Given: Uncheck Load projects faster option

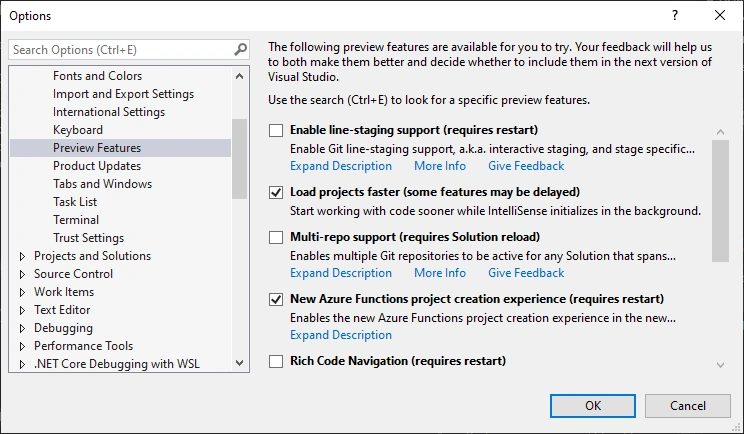Looking at the screenshot, I should tap(276, 193).
